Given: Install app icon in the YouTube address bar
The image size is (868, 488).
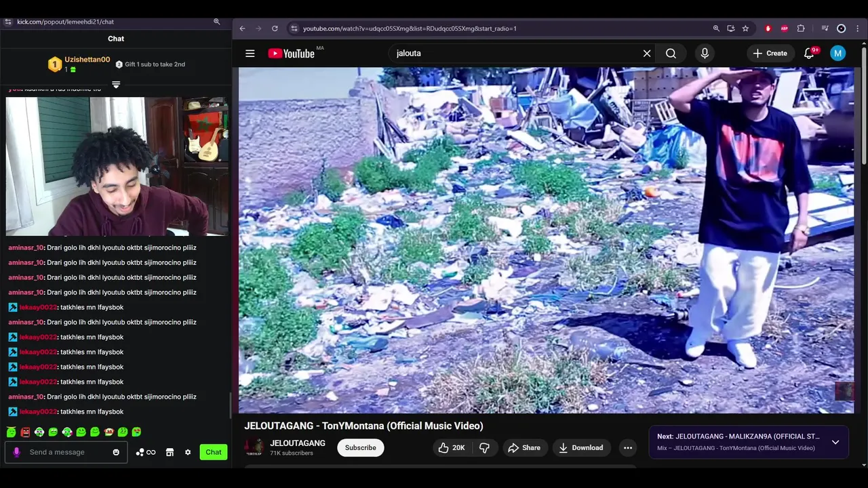Looking at the screenshot, I should pyautogui.click(x=731, y=28).
